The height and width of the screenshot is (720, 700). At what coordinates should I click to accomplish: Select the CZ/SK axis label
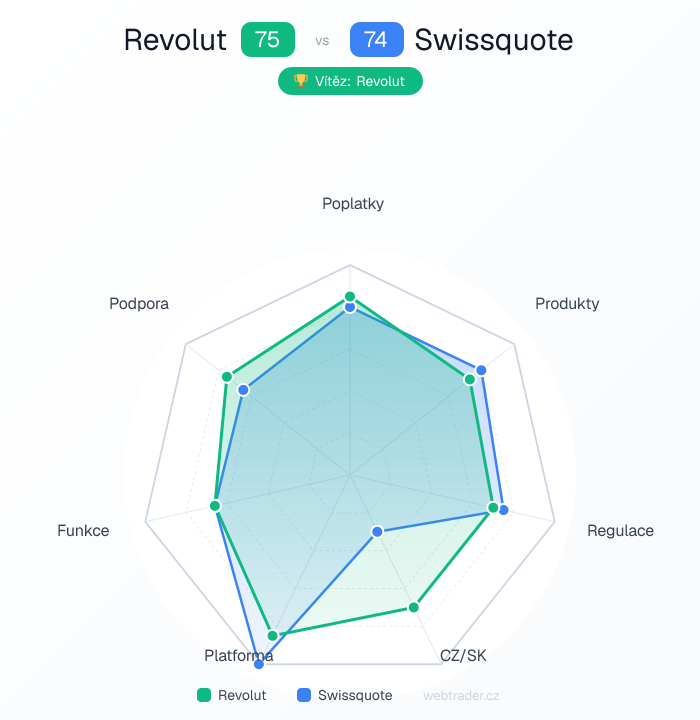463,656
